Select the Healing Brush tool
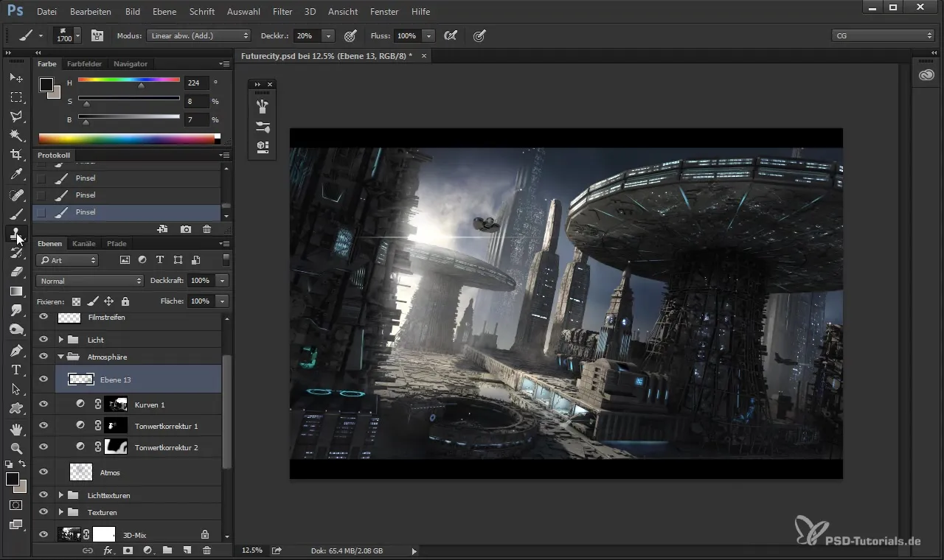 [x=16, y=195]
